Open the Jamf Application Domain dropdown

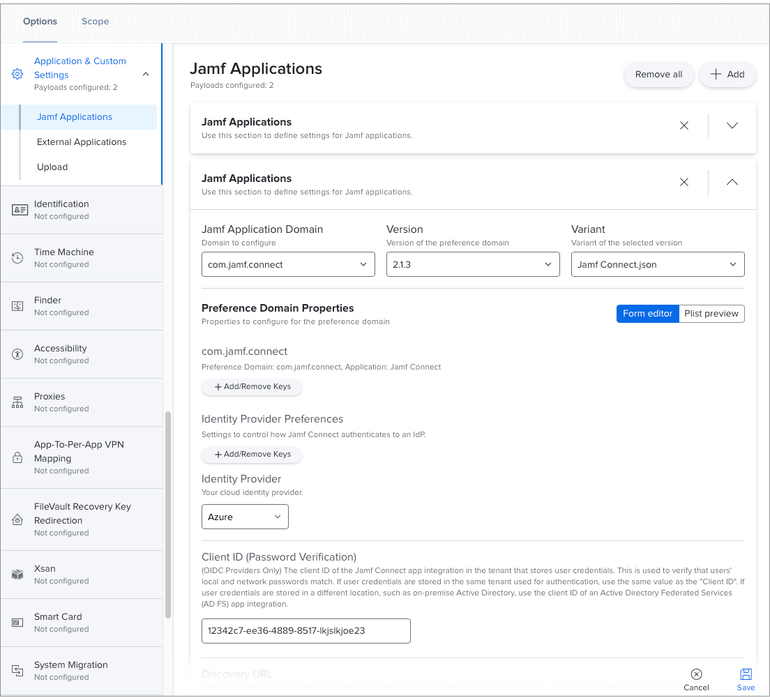point(288,264)
